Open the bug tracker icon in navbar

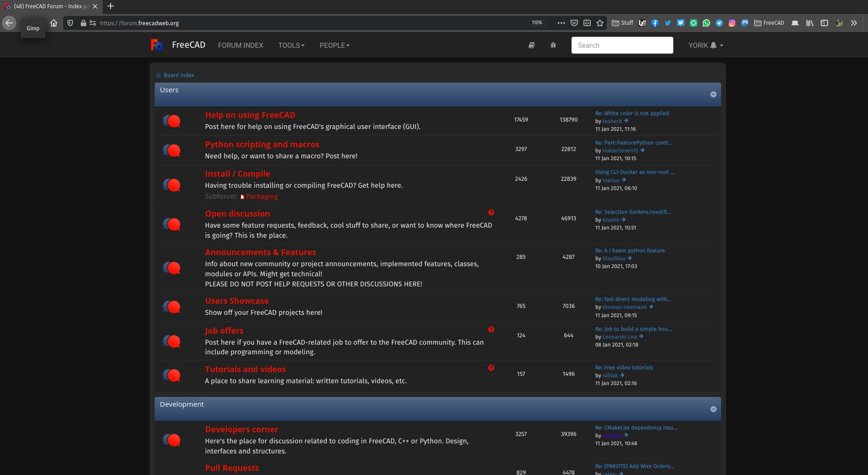point(553,45)
